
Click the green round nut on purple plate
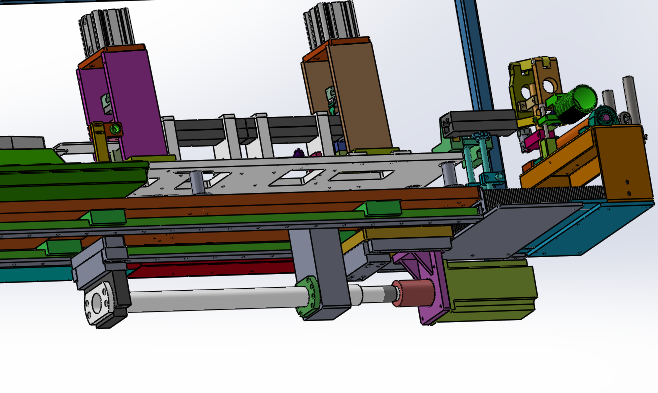[115, 128]
